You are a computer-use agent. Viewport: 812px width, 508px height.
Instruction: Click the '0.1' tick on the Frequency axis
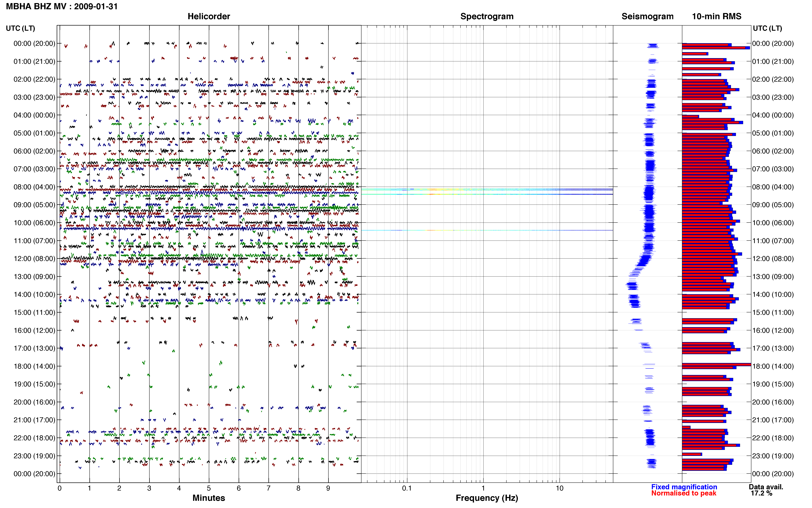(x=407, y=488)
